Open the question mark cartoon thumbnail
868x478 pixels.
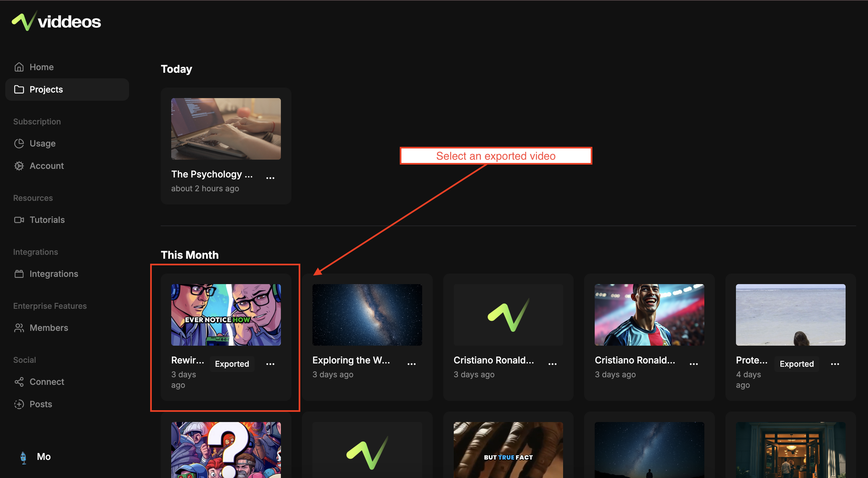(x=226, y=450)
